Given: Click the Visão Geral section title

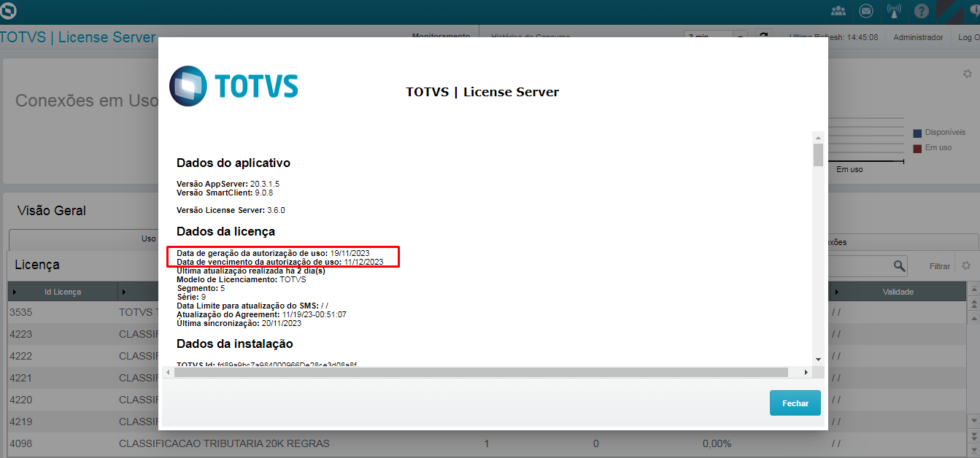Looking at the screenshot, I should [x=51, y=211].
